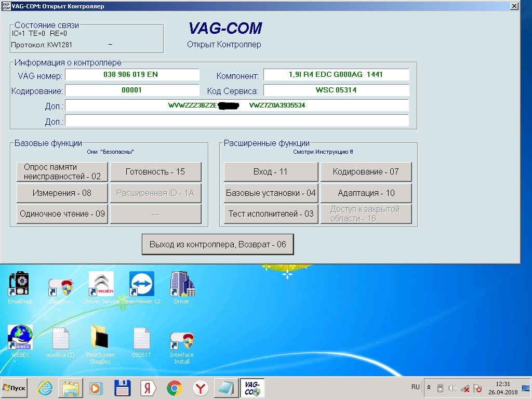The height and width of the screenshot is (399, 532).
Task: Open 'Измерения - 08' measuring blocks
Action: pyautogui.click(x=62, y=193)
